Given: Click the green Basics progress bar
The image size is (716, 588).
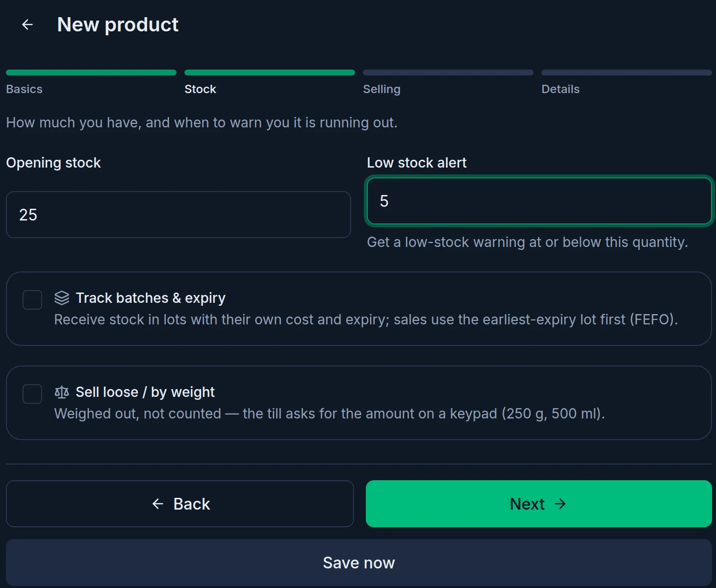Looking at the screenshot, I should [x=91, y=73].
